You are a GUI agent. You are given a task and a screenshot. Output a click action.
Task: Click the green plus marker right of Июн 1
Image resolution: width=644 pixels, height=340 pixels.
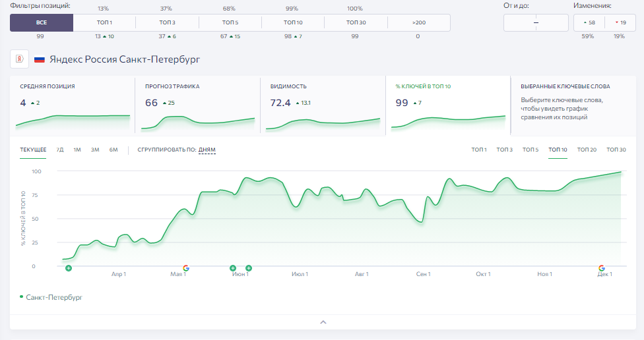(249, 268)
